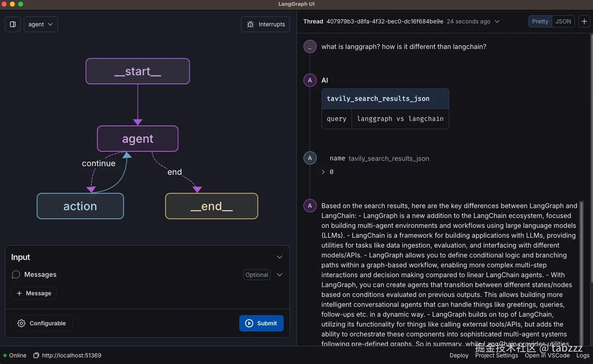
Task: Click the avatar beside the final AI answer
Action: point(310,206)
